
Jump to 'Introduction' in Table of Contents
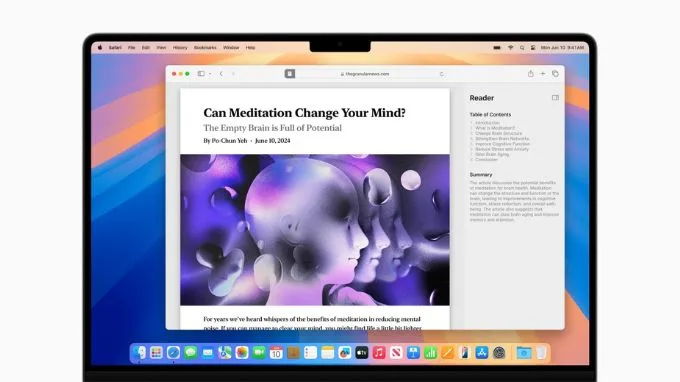click(487, 123)
